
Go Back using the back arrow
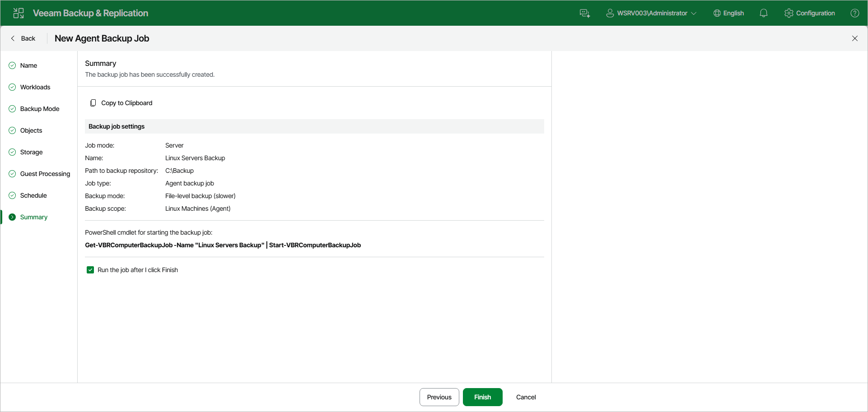pyautogui.click(x=13, y=38)
